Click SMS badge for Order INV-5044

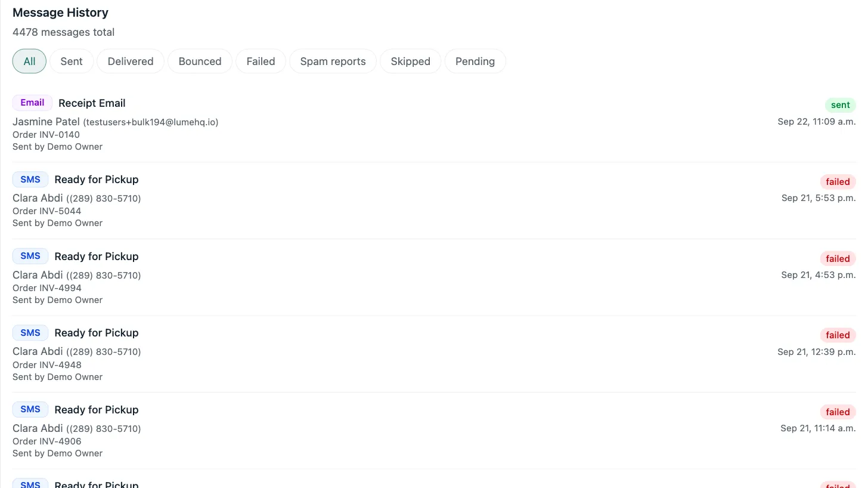click(30, 180)
